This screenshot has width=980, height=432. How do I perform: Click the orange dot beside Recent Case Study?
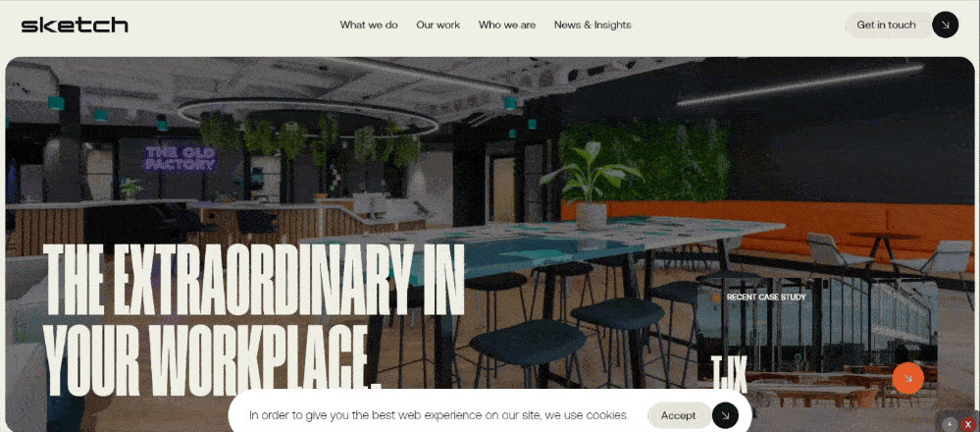click(716, 298)
